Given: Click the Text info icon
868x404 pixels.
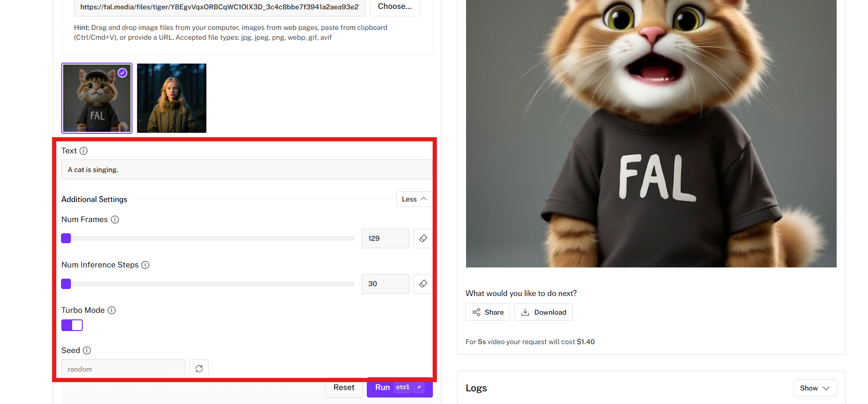Looking at the screenshot, I should (84, 151).
